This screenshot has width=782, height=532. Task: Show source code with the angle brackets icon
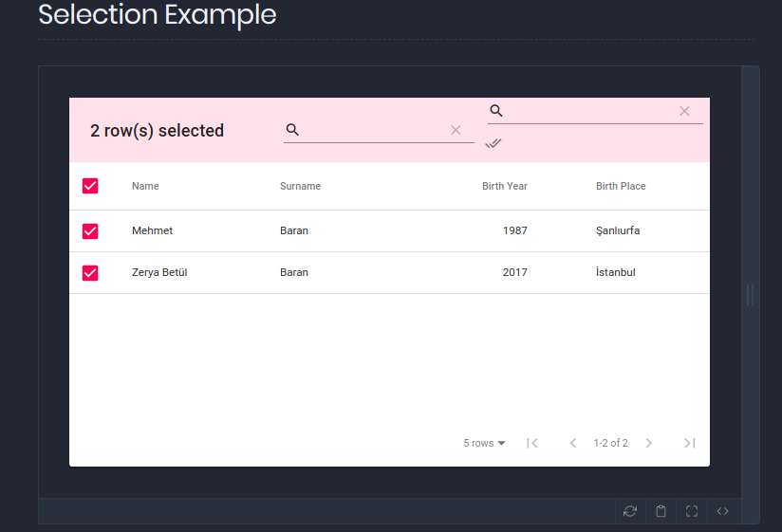[x=722, y=511]
